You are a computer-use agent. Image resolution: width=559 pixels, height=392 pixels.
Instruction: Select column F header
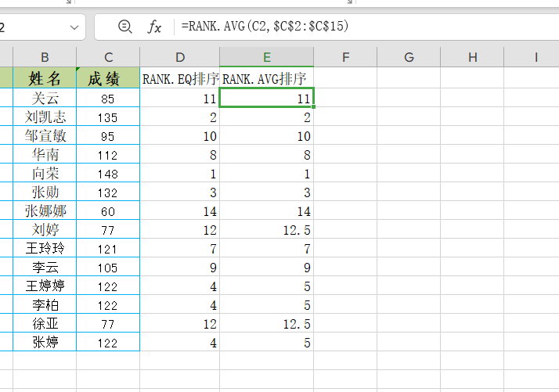[345, 57]
